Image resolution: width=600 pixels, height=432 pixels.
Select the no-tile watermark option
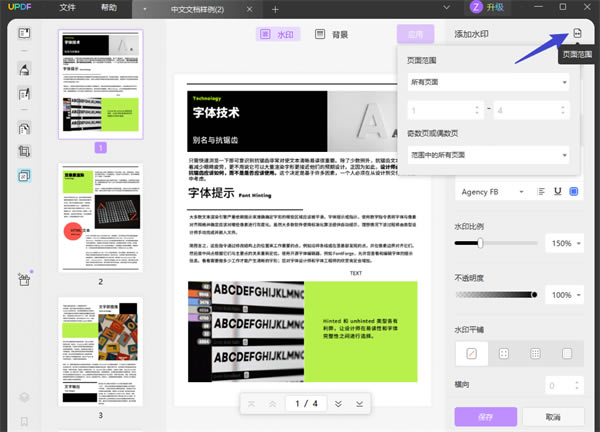[472, 353]
